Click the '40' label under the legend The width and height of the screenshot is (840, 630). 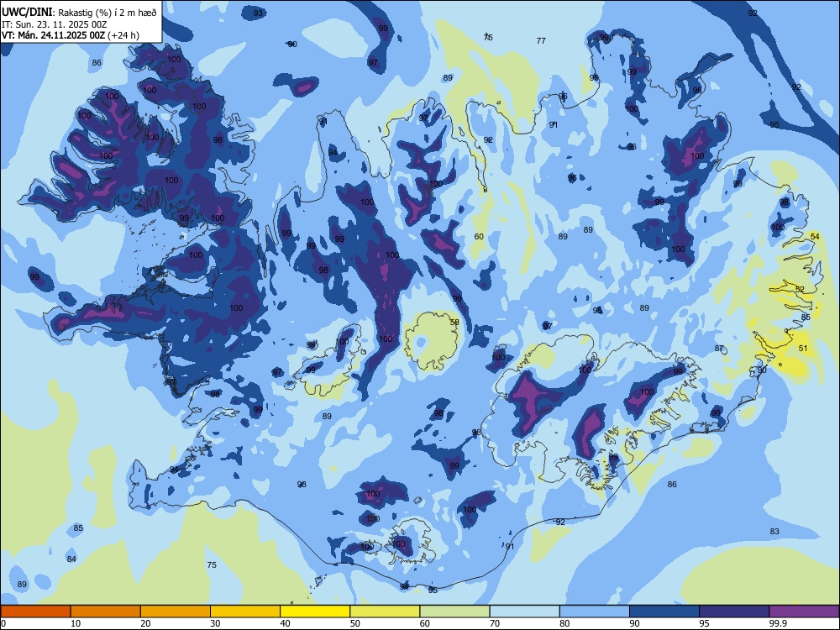[285, 623]
